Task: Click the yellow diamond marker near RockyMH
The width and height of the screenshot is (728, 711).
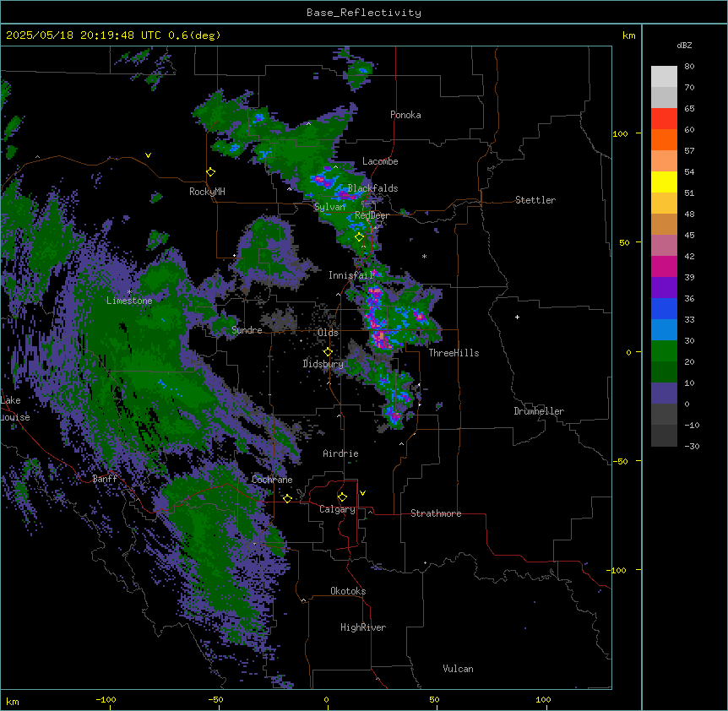Action: (x=210, y=171)
